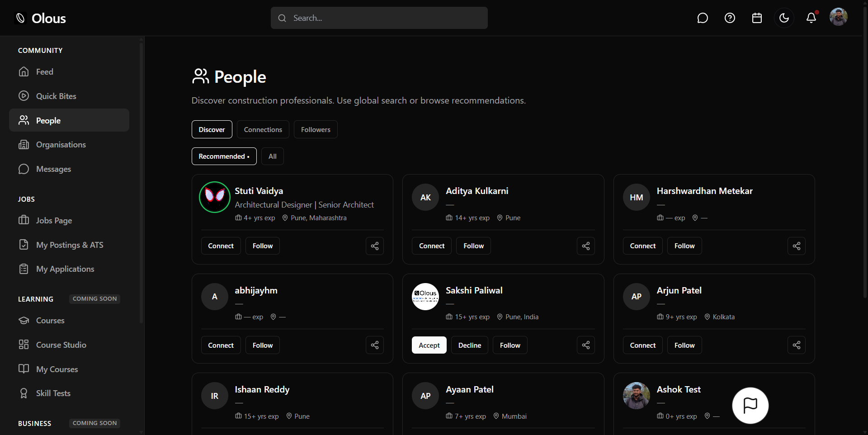The image size is (868, 435).
Task: Open My Applications in sidebar
Action: point(69,269)
